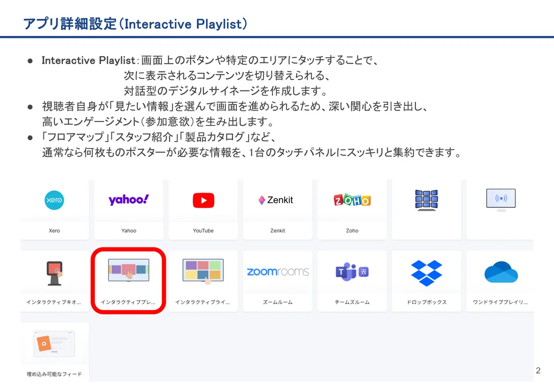This screenshot has width=554, height=392.
Task: Select the monitor broadcast signal icon
Action: coord(501,200)
